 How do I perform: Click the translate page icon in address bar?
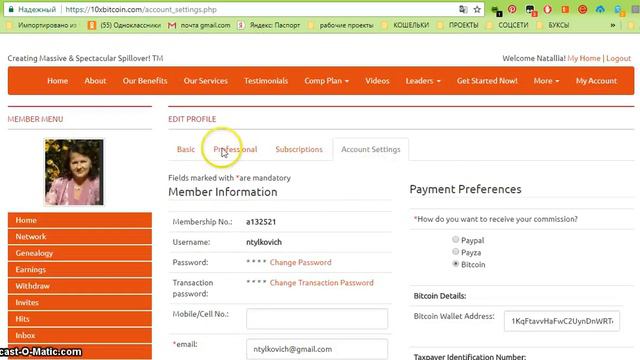[463, 9]
